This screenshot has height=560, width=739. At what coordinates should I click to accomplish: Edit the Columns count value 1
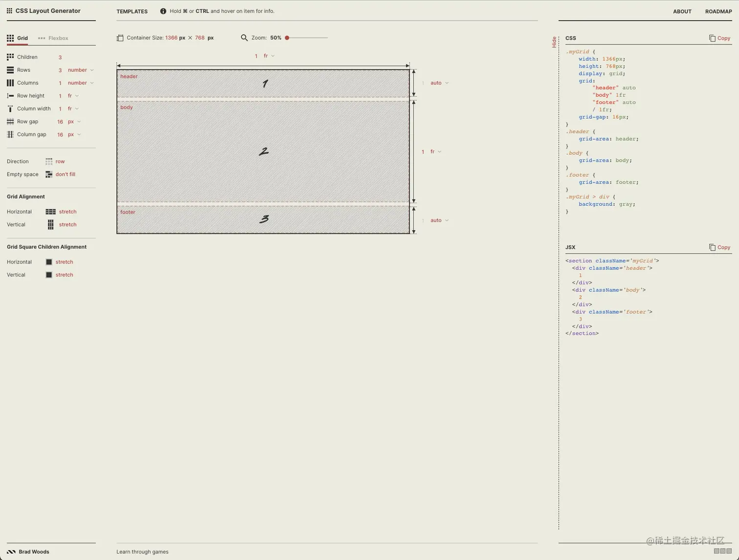[60, 83]
